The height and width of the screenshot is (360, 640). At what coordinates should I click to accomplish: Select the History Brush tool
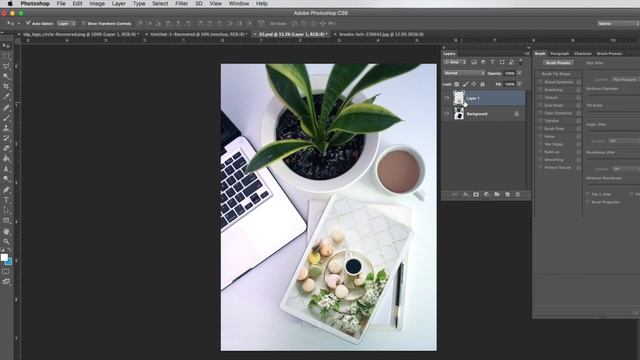coord(6,138)
